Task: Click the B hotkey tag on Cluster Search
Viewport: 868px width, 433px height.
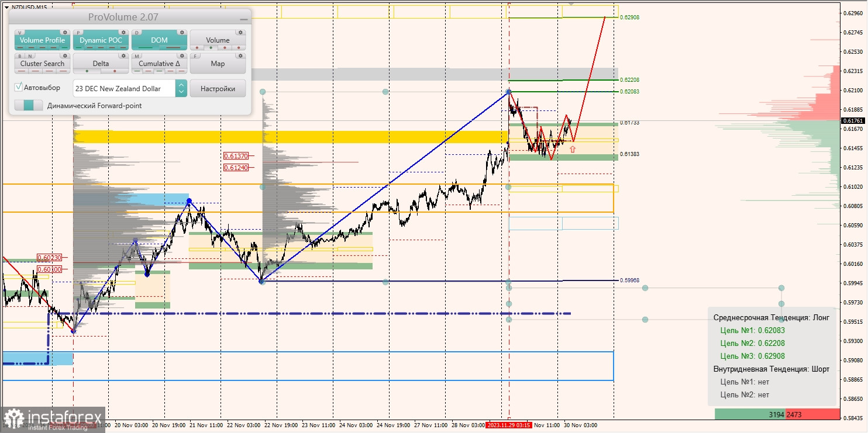Action: tap(20, 56)
